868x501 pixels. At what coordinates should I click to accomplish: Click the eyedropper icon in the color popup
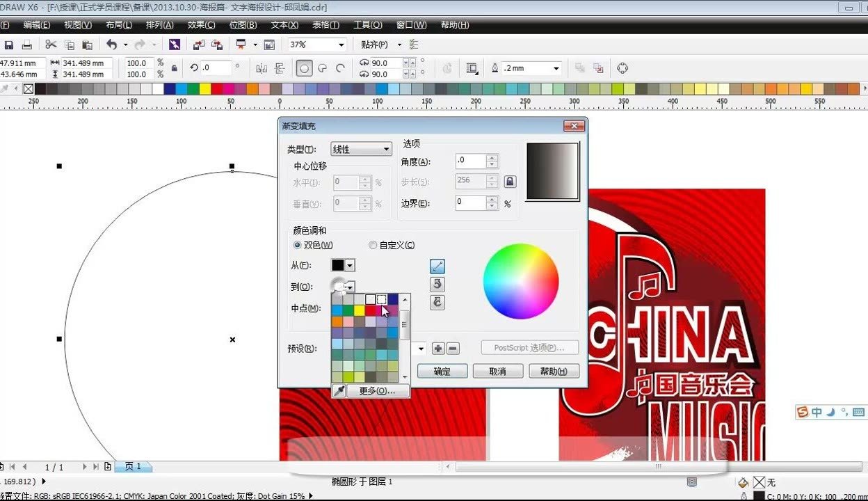pyautogui.click(x=339, y=391)
